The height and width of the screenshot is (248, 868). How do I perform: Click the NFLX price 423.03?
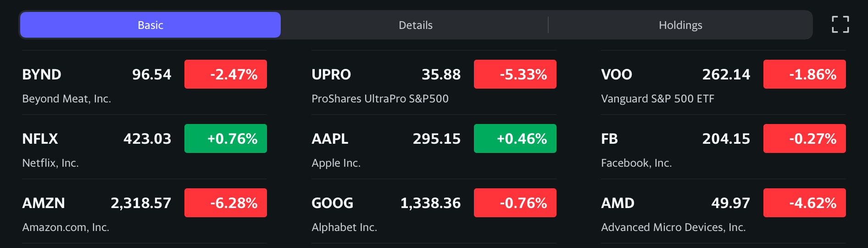coord(147,139)
